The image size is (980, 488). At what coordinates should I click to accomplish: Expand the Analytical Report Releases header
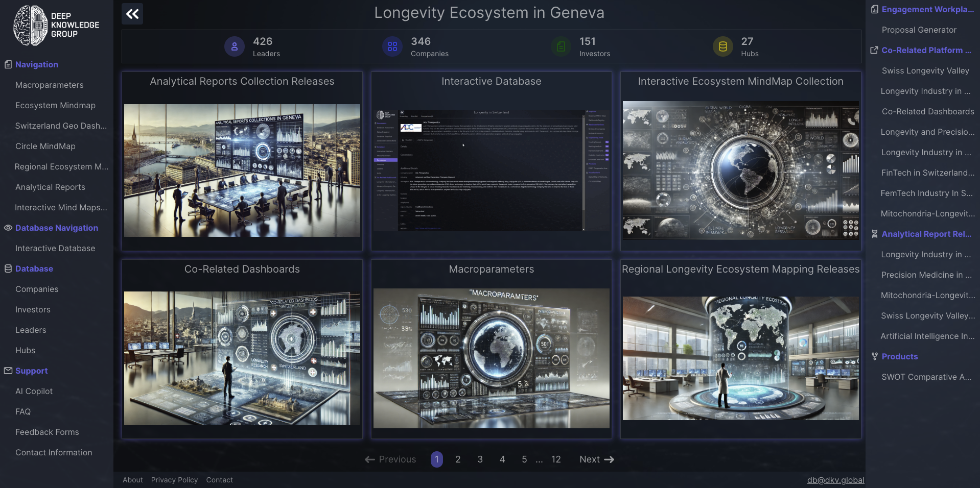[926, 234]
